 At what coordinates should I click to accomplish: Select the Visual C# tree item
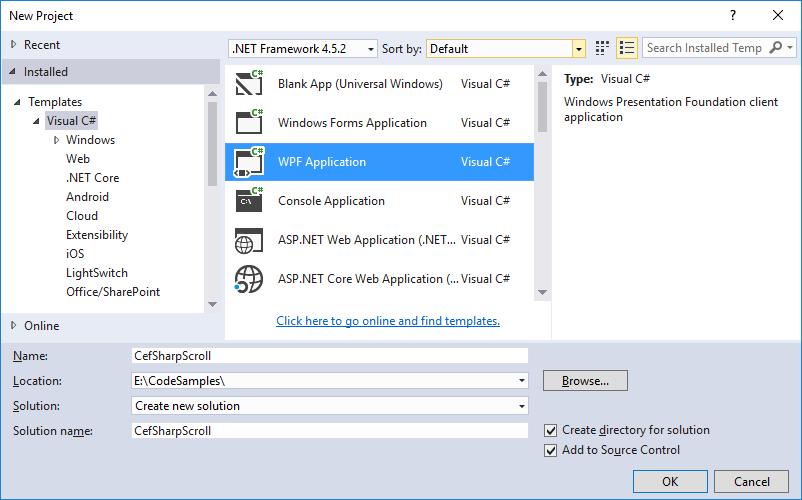pyautogui.click(x=71, y=121)
